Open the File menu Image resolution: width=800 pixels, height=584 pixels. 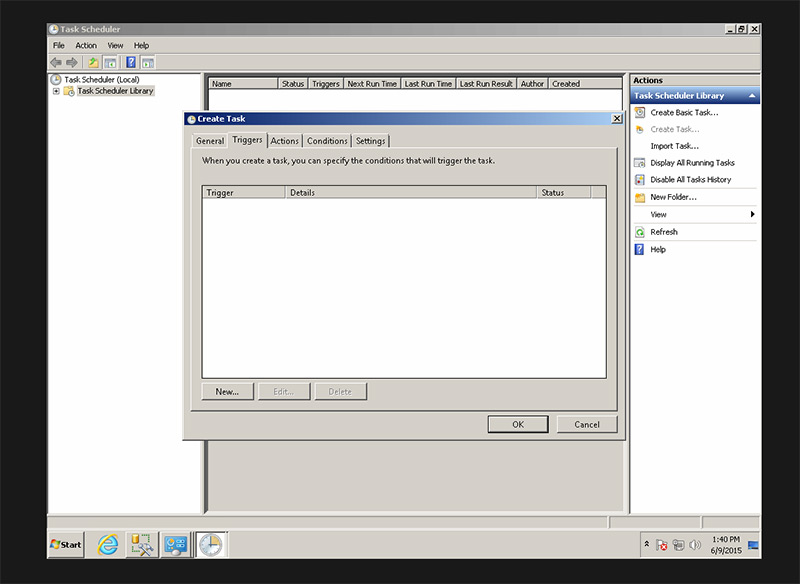point(59,45)
